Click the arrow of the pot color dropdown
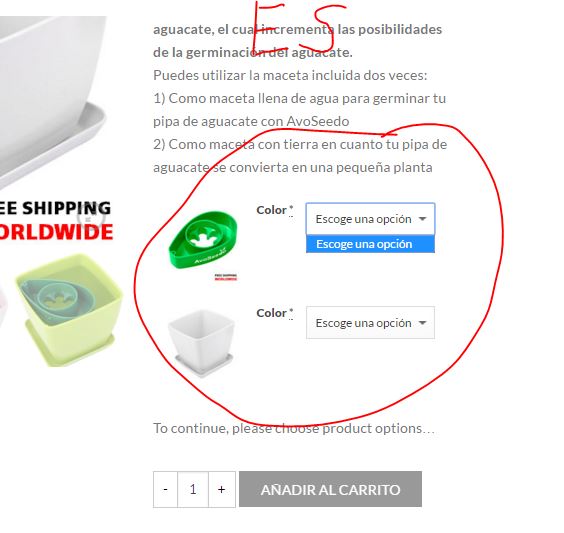564x533 pixels. 423,323
